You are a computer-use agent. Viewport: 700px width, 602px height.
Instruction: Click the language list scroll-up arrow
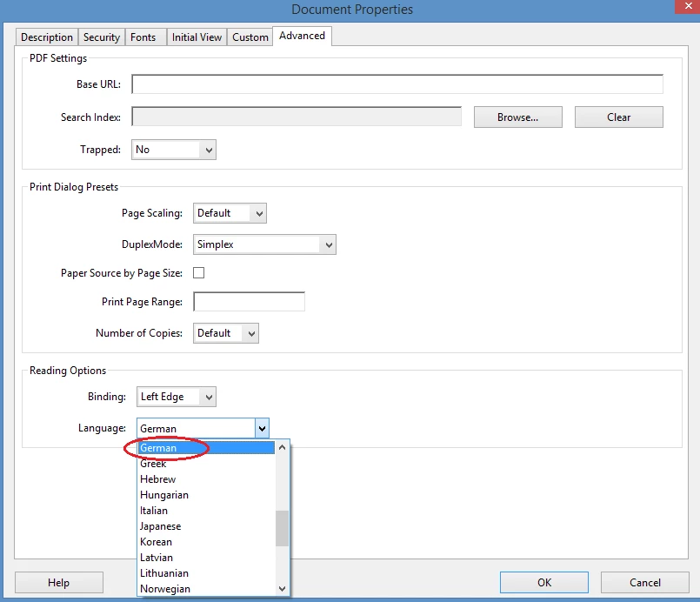(282, 447)
